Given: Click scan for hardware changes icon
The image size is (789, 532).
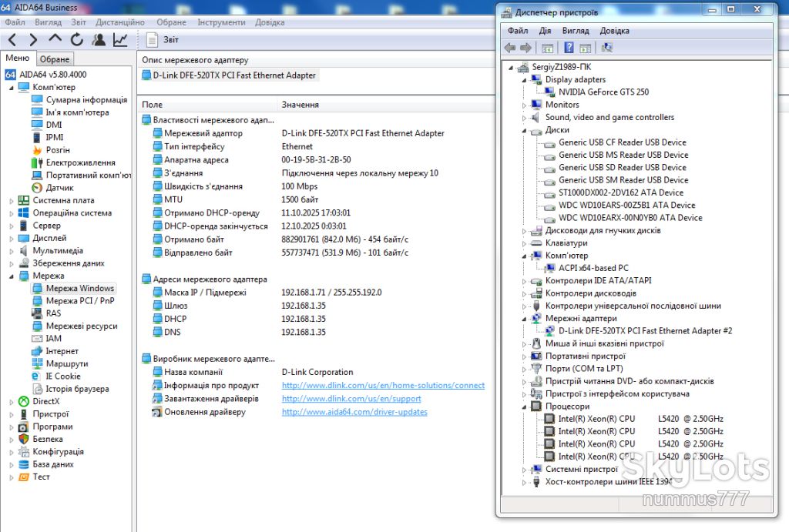Looking at the screenshot, I should click(x=607, y=48).
